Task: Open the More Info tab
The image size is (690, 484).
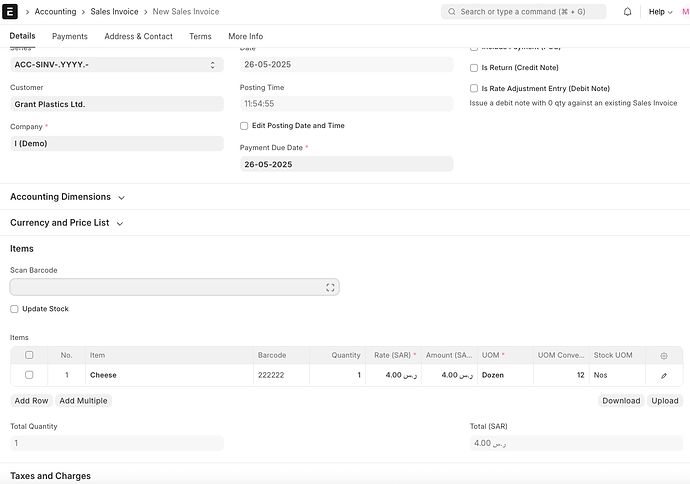Action: click(246, 37)
